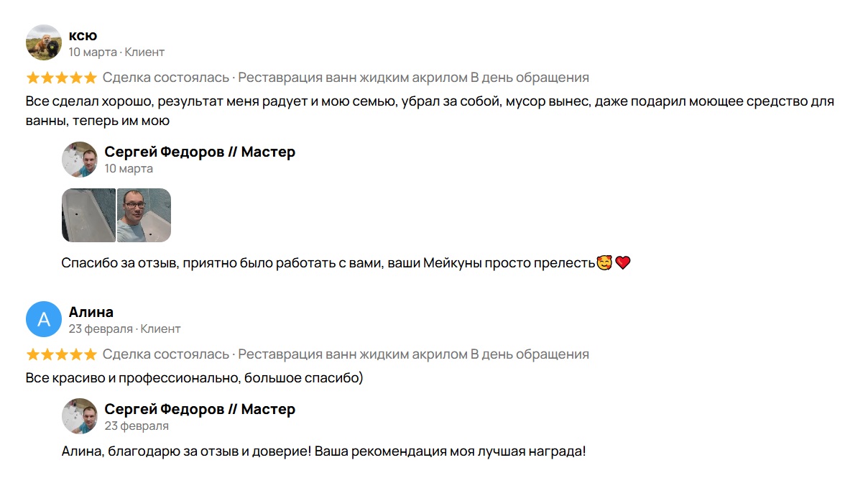The height and width of the screenshot is (478, 868).
Task: Click the smiling face with hearts emoji
Action: (604, 263)
